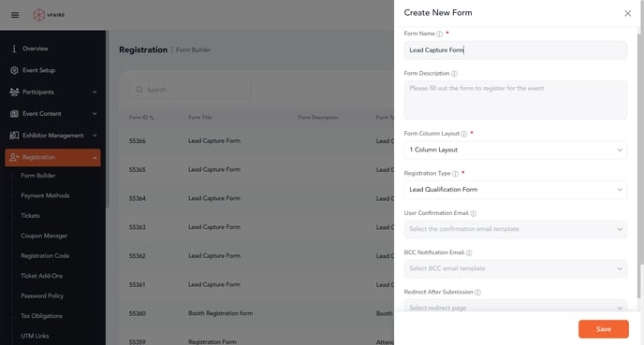Click the Exhibitor Management sidebar icon
Image resolution: width=644 pixels, height=345 pixels.
[x=14, y=136]
